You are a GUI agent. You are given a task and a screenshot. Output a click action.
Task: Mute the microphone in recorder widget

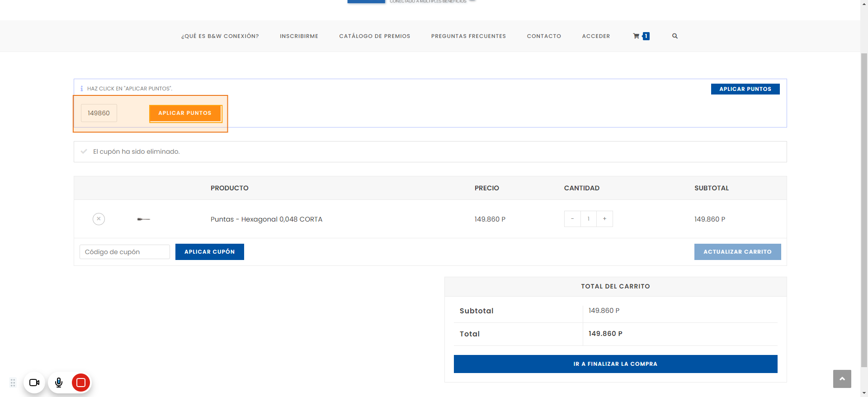pyautogui.click(x=59, y=383)
